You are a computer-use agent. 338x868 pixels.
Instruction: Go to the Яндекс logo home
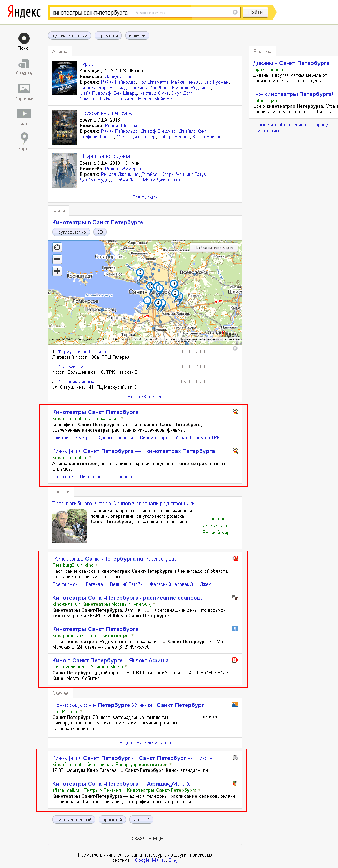[24, 12]
